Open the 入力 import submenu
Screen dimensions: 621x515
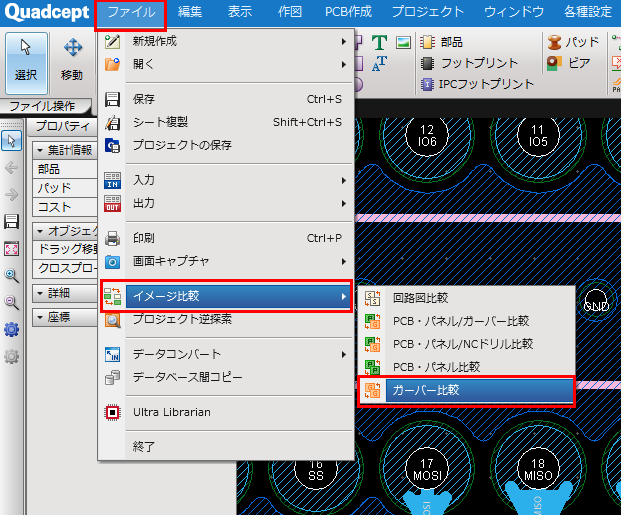[x=226, y=180]
